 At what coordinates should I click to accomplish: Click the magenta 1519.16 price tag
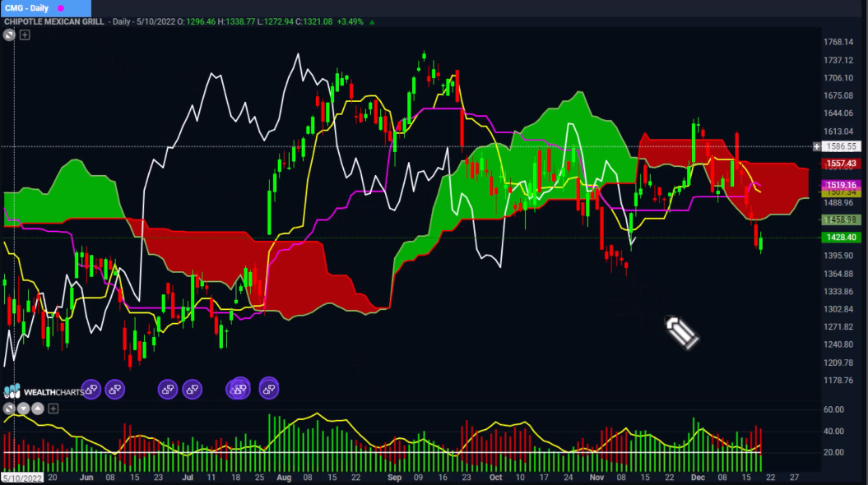pyautogui.click(x=841, y=185)
